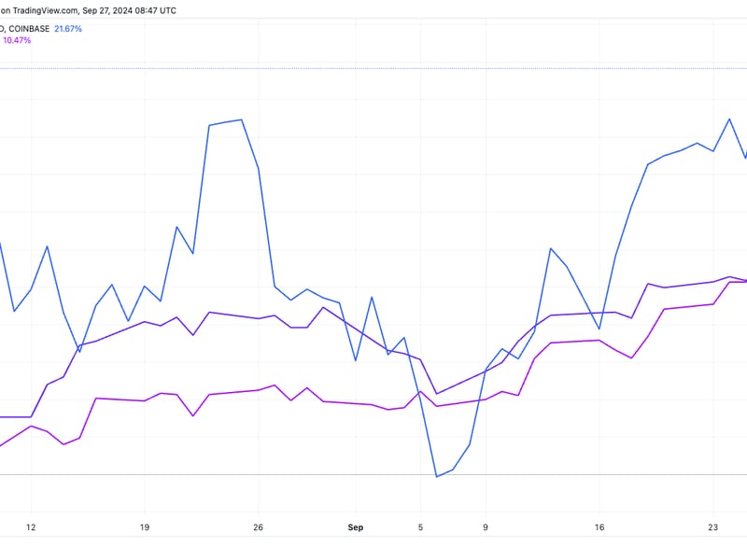Click the blue 21.67% legend value
This screenshot has width=747, height=560.
pos(66,29)
